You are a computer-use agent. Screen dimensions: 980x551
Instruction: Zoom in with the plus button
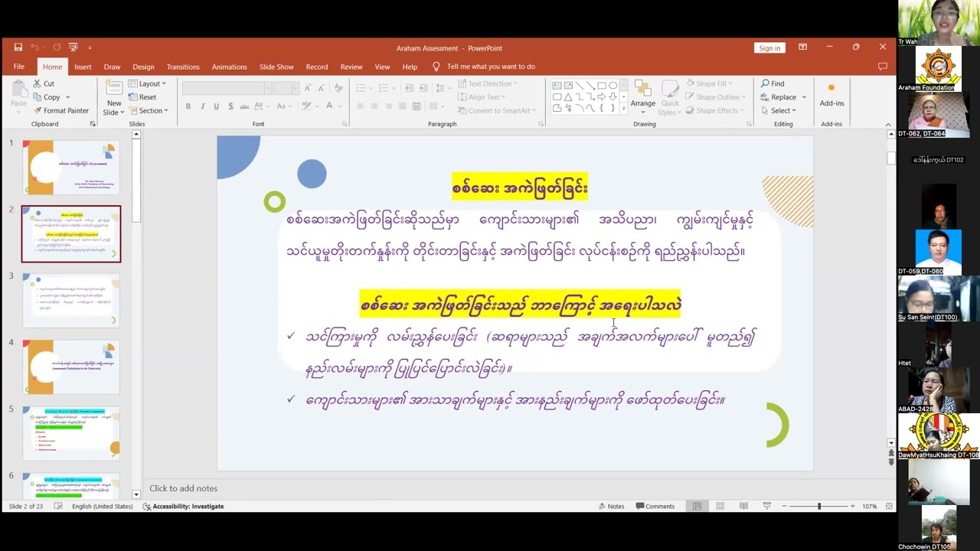(x=852, y=506)
